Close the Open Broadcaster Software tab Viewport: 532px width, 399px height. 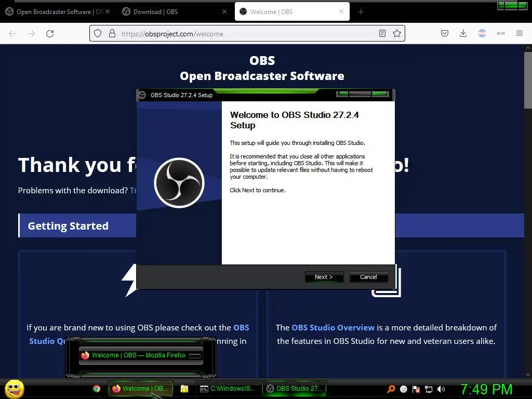[x=108, y=11]
